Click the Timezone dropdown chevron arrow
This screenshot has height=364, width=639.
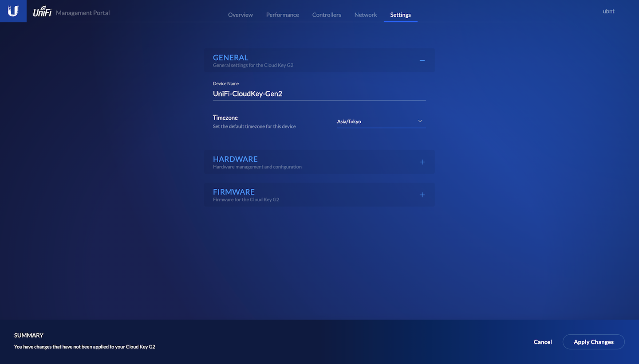point(420,121)
